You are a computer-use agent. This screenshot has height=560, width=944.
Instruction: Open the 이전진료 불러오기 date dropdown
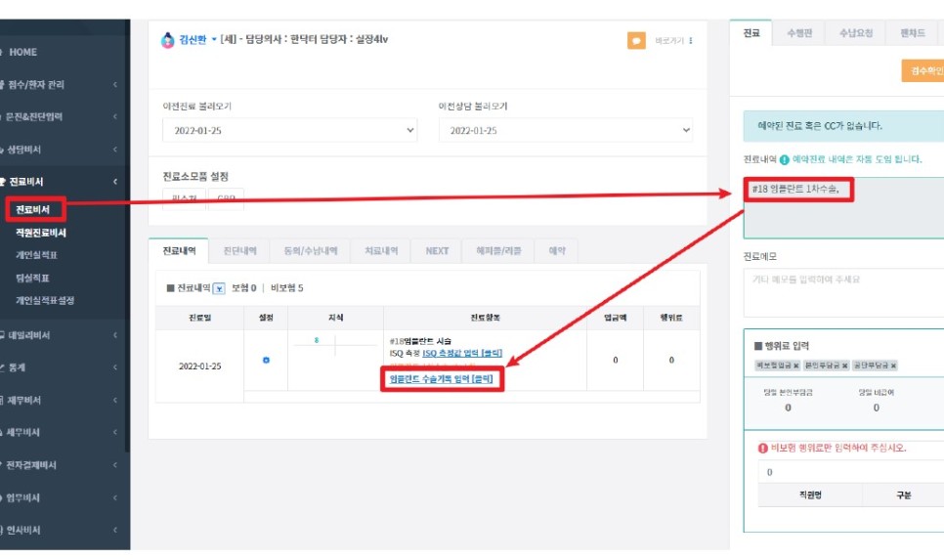coord(289,130)
